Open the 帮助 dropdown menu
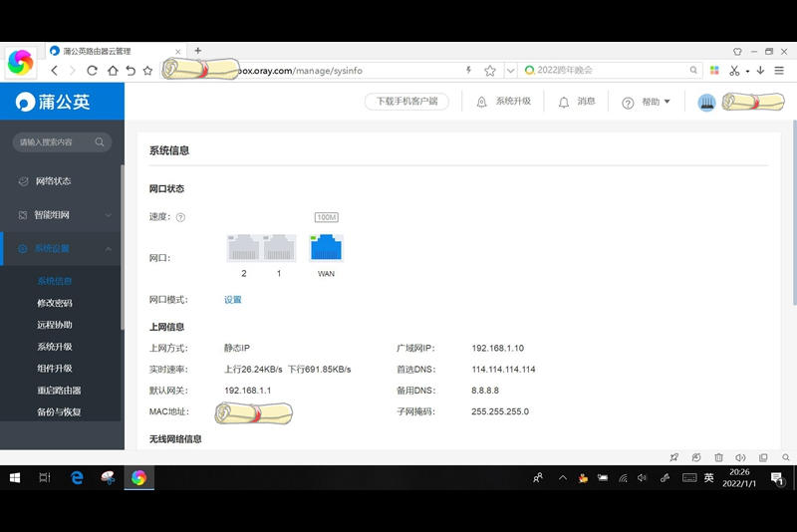 coord(646,102)
